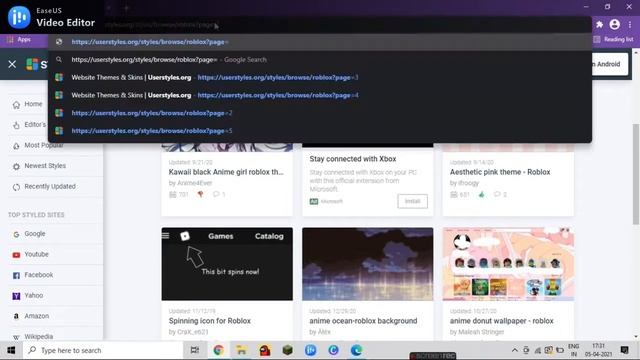Screen dimensions: 640x360
Task: Pick the Userstyles suggestion ending page=3
Action: [320, 77]
